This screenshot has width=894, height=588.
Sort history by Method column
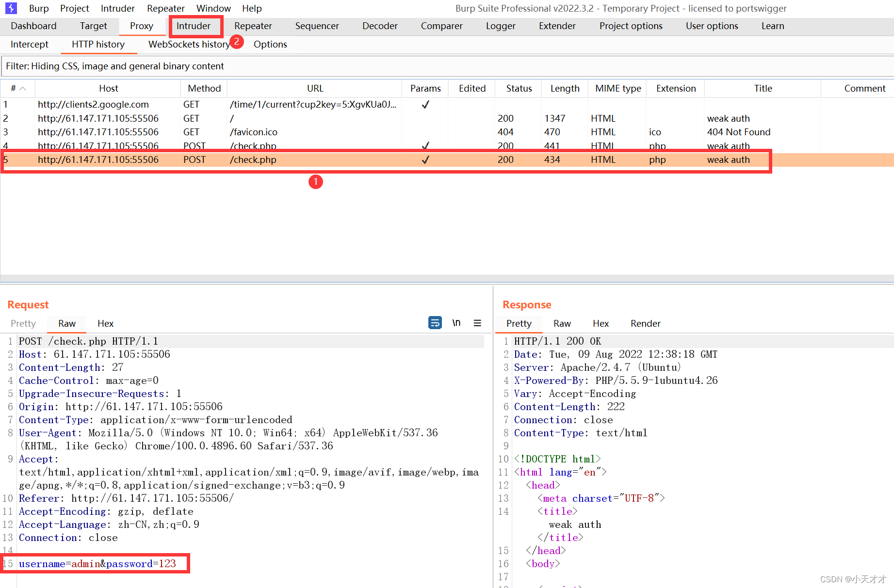point(204,88)
